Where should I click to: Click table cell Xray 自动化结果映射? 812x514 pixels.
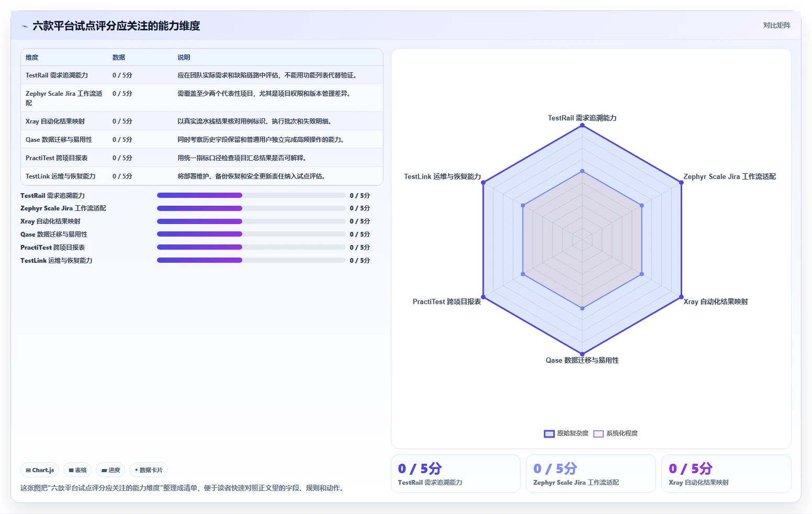[55, 121]
